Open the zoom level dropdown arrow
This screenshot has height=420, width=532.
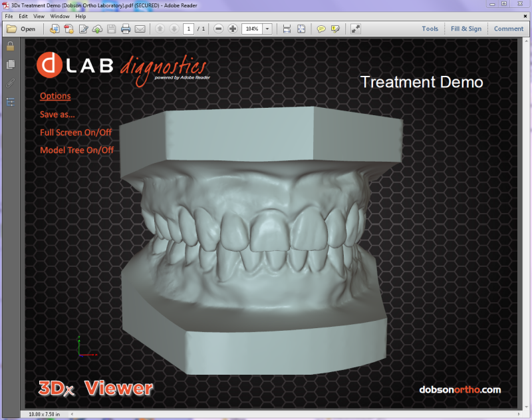(267, 29)
